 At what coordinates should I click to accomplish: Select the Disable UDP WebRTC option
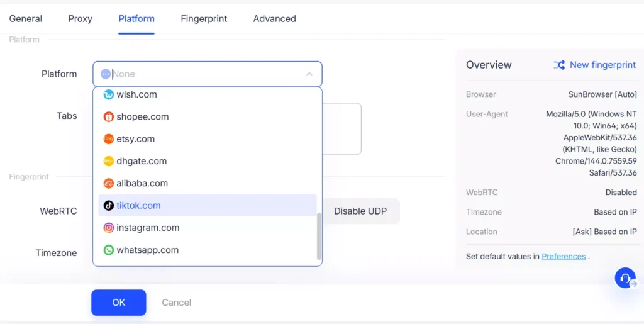(x=360, y=211)
